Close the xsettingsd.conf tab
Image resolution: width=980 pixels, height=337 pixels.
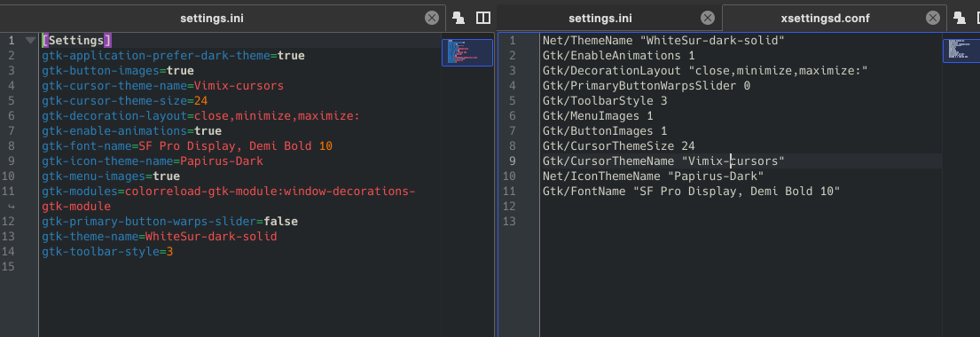coord(932,18)
